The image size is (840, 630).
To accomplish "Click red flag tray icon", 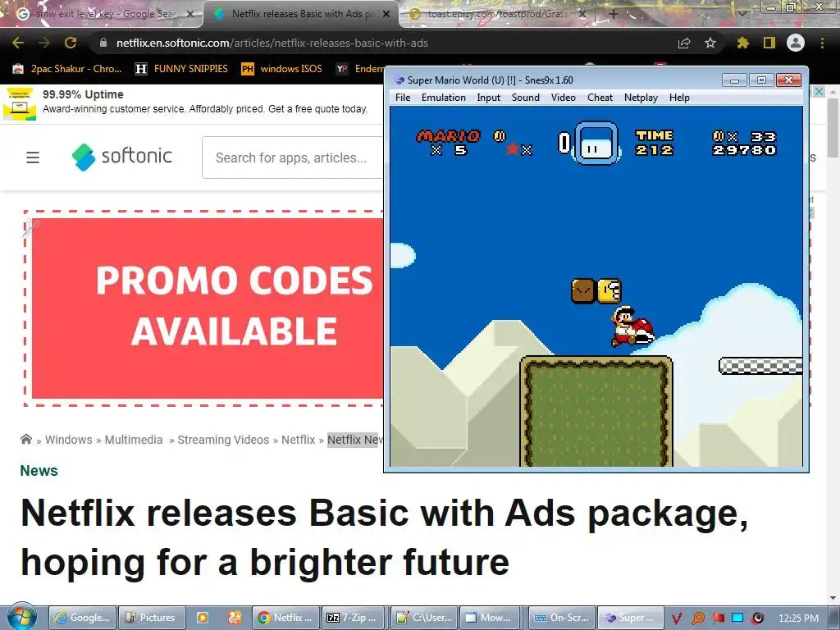I will (x=718, y=619).
